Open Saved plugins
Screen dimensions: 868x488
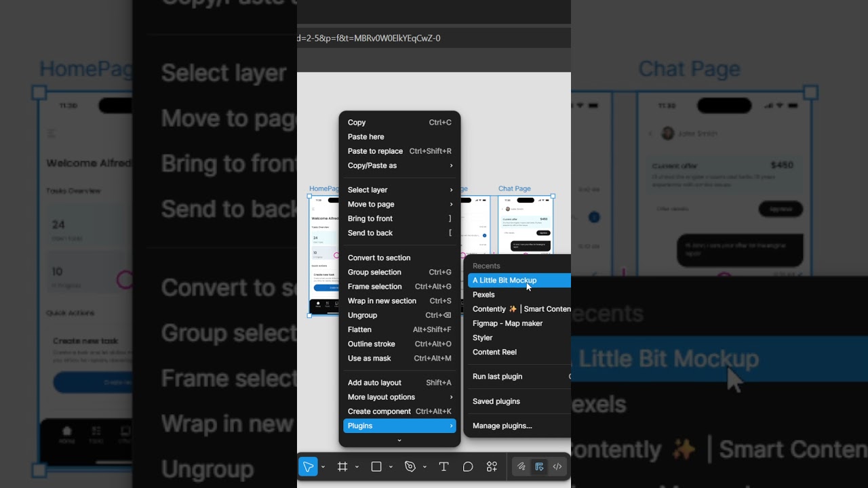519,401
